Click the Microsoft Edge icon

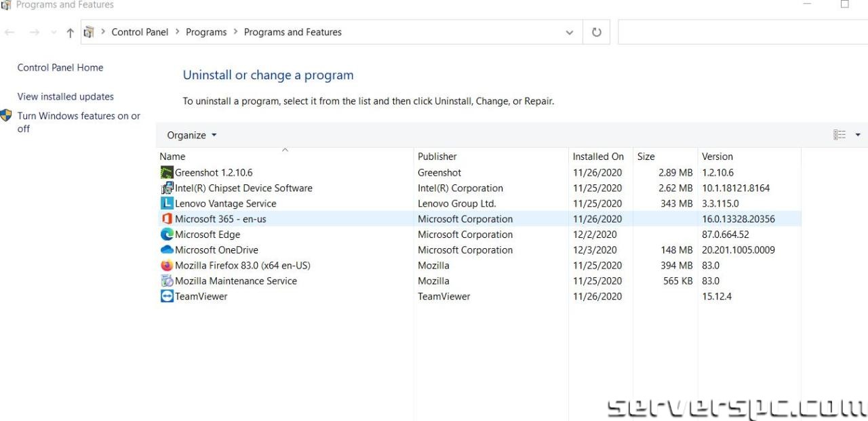(x=167, y=235)
